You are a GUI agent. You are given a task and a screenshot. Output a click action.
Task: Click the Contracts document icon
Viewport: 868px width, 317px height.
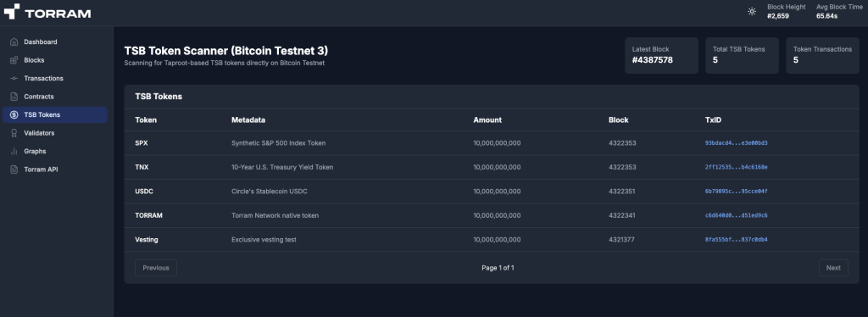pyautogui.click(x=14, y=97)
